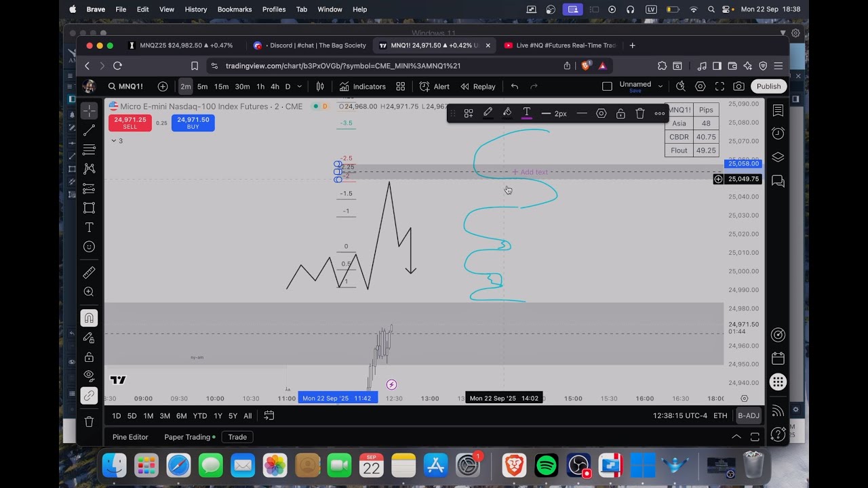Expand more timeframe intervals dropdown
The image size is (868, 488).
pyautogui.click(x=299, y=87)
